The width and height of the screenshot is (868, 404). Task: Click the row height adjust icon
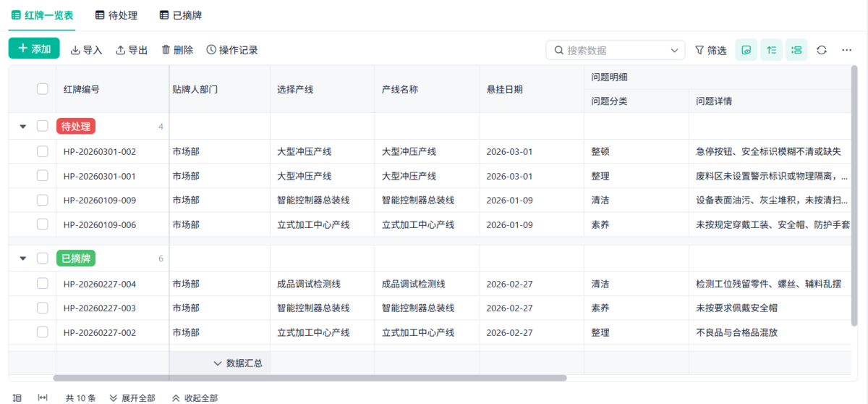771,50
